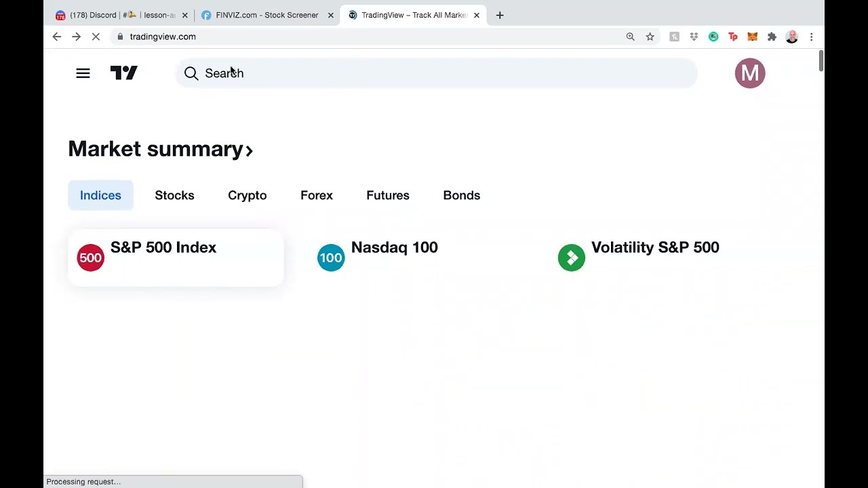Open S&P 500 Index card

tap(176, 258)
